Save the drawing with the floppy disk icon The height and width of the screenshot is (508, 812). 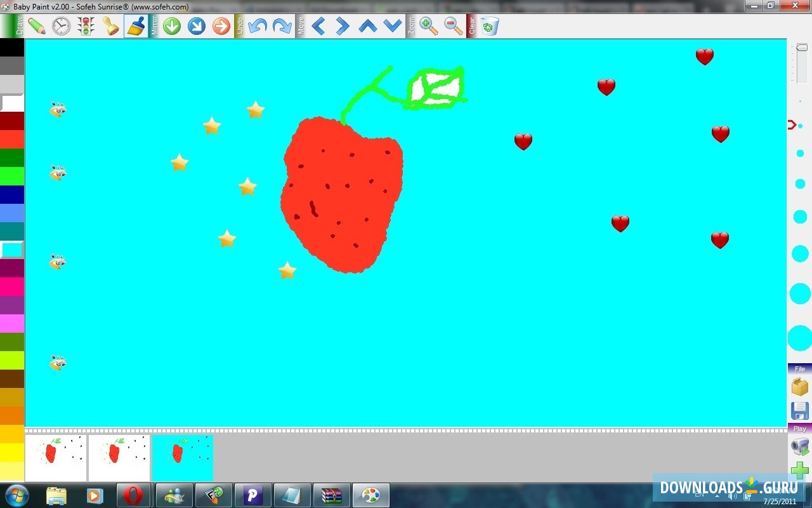pyautogui.click(x=799, y=410)
